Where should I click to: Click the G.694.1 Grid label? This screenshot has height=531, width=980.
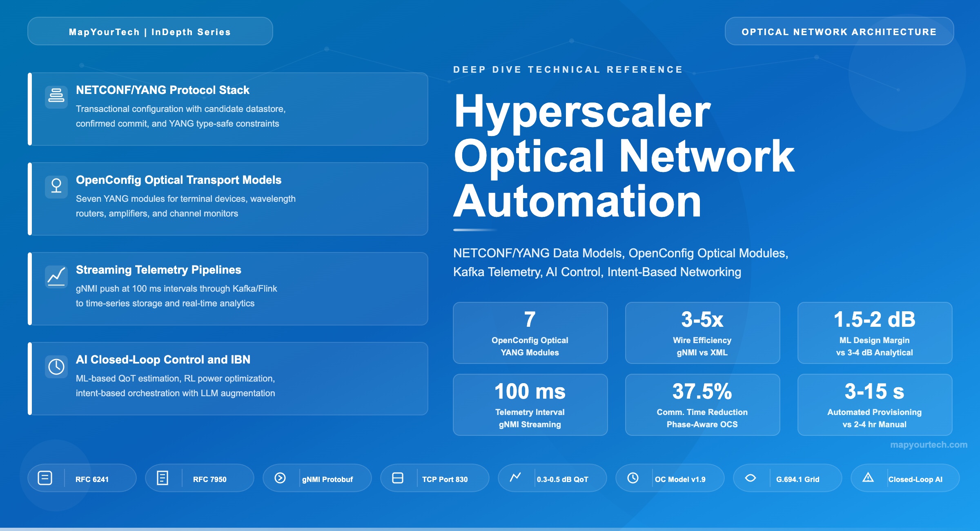coord(798,480)
